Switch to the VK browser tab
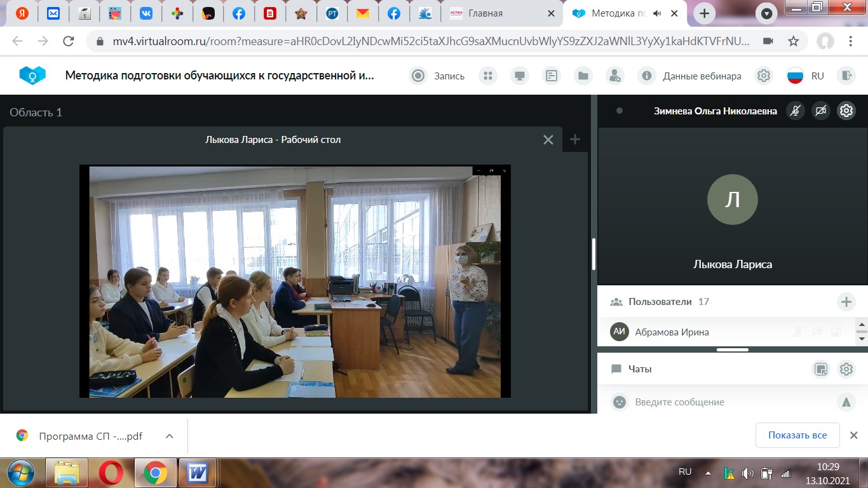 [146, 13]
